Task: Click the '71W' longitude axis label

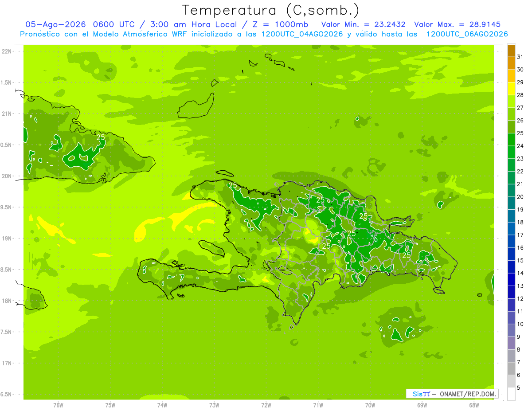Action: click(x=318, y=405)
